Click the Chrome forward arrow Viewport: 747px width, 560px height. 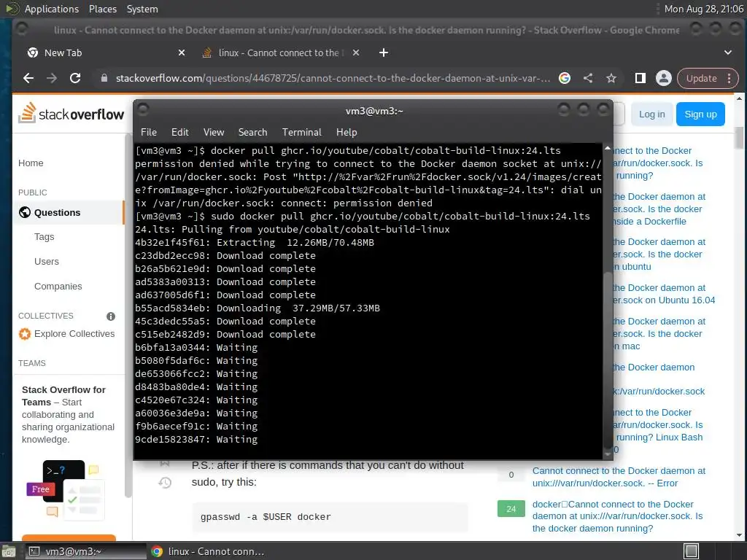52,78
